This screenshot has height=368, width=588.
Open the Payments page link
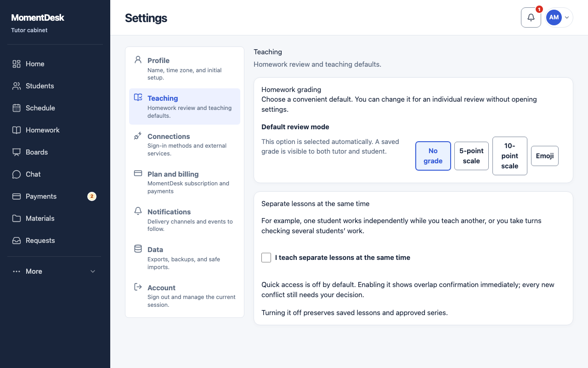(55, 196)
